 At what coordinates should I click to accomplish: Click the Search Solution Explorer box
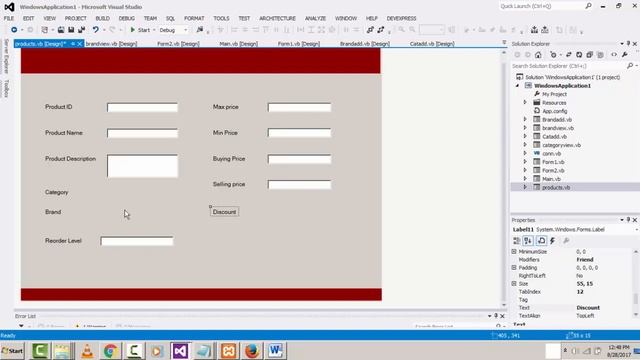click(x=569, y=66)
